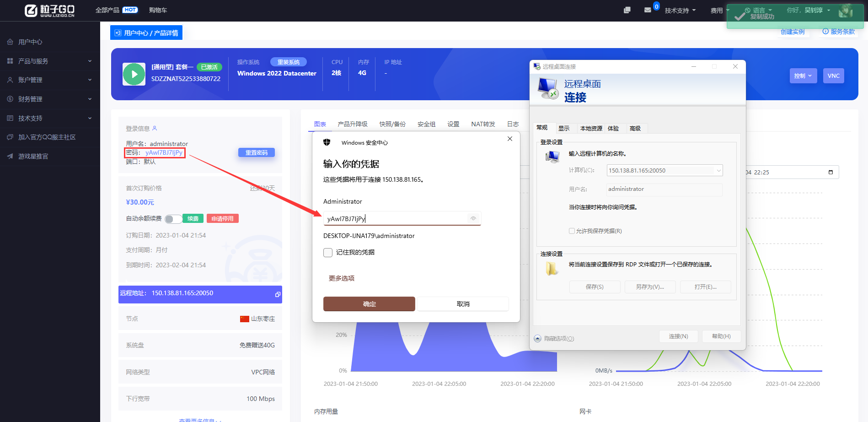Reveal password with the eye icon
Viewport: 868px width, 422px height.
[x=473, y=218]
